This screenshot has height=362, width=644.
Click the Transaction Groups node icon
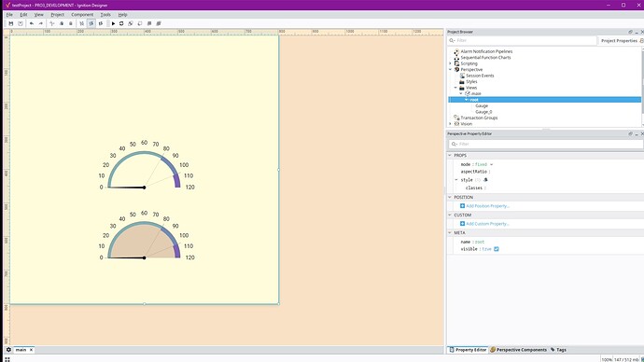[456, 118]
